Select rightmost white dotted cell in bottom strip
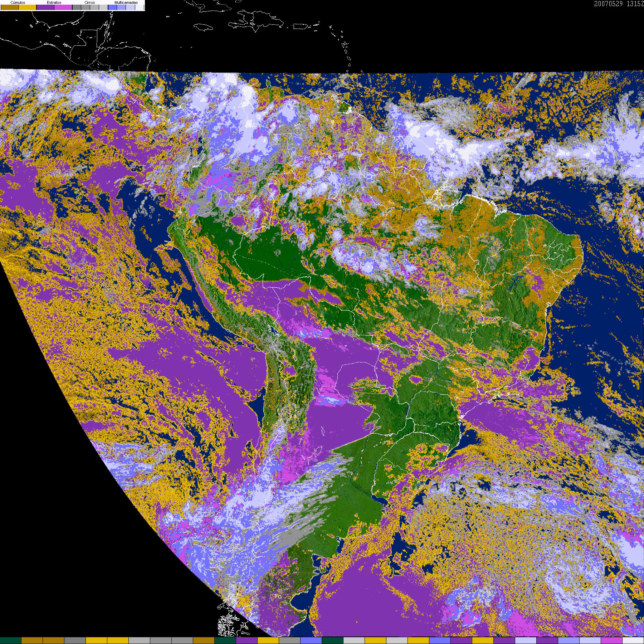The image size is (644, 644). pos(633,640)
